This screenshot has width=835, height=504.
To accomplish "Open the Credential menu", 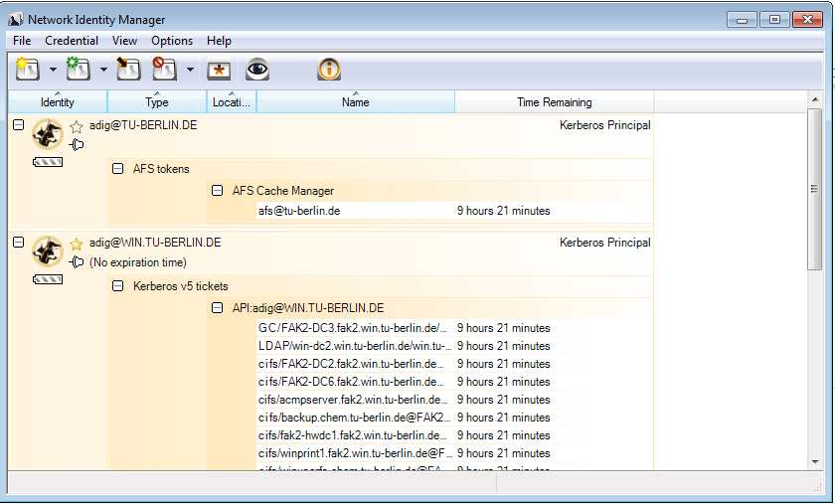I will click(72, 41).
